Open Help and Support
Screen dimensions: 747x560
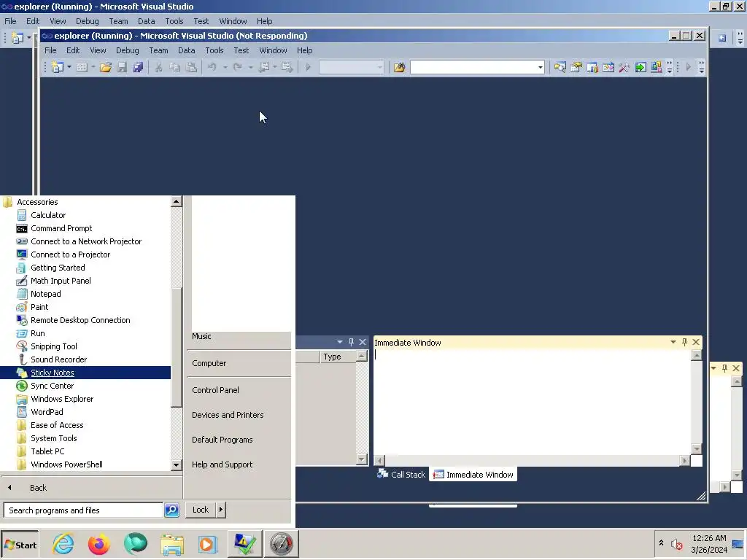pos(222,464)
